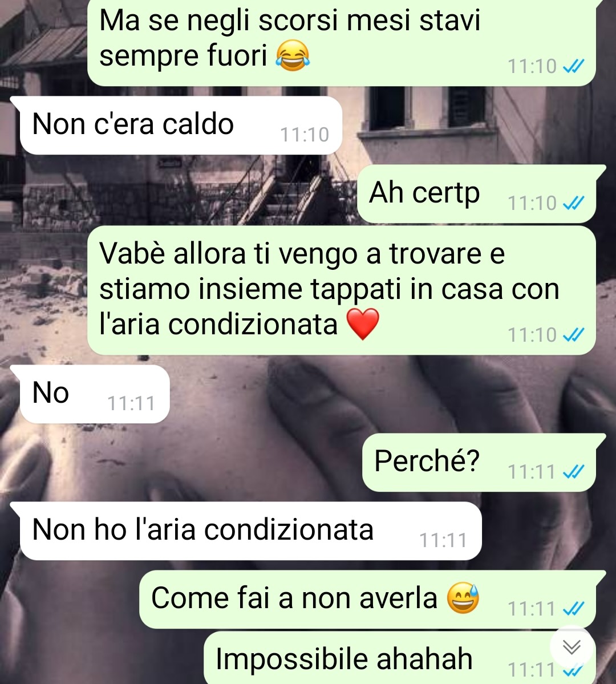Tap the scroll-to-bottom double chevron button
Viewport: 616px width, 684px height.
click(572, 647)
